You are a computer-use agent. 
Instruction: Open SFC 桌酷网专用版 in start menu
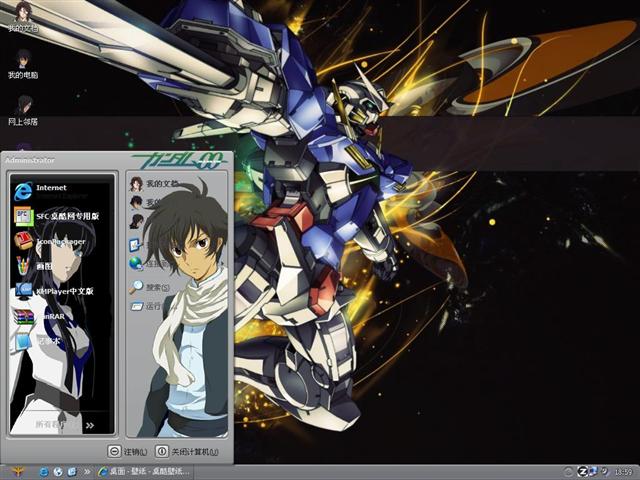point(60,215)
